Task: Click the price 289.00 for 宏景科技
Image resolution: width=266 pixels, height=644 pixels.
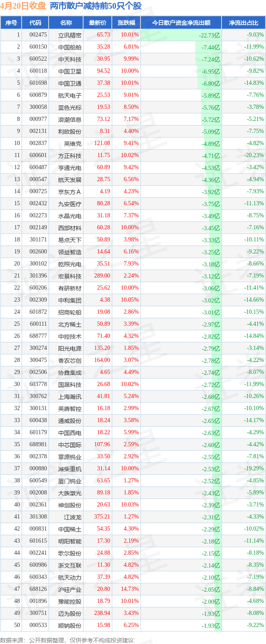Action: point(102,276)
